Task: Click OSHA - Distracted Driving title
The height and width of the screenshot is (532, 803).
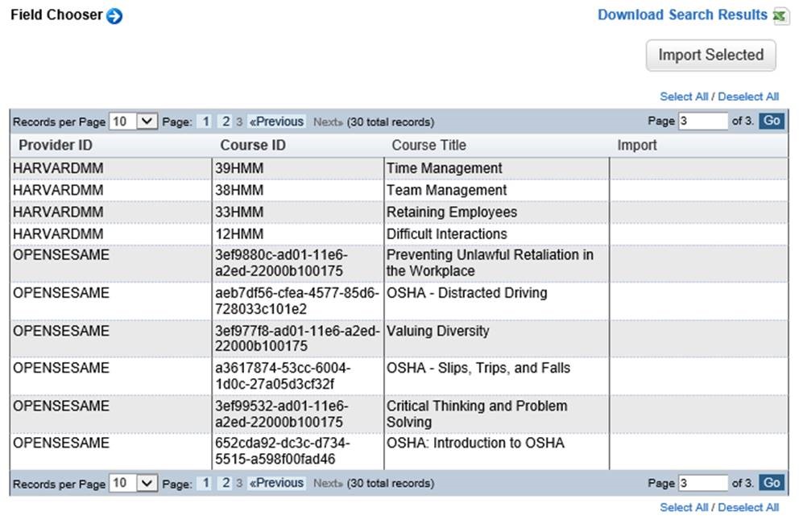Action: (467, 293)
